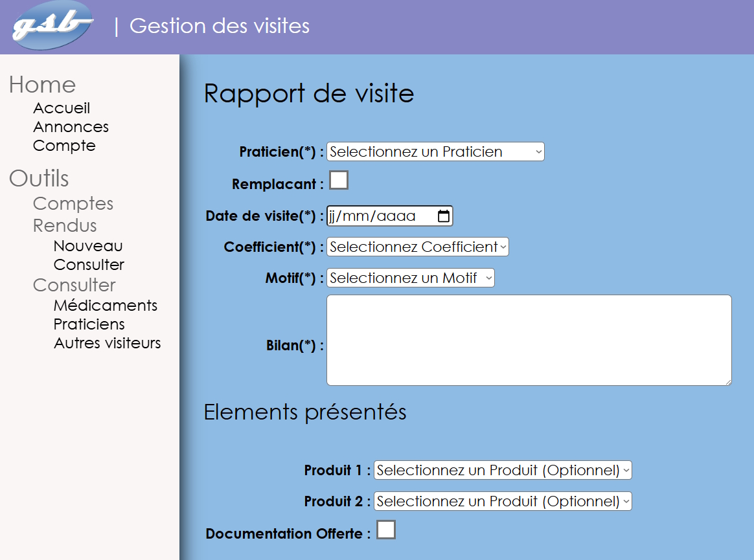This screenshot has height=560, width=754.
Task: Navigate to Compte page
Action: (64, 146)
